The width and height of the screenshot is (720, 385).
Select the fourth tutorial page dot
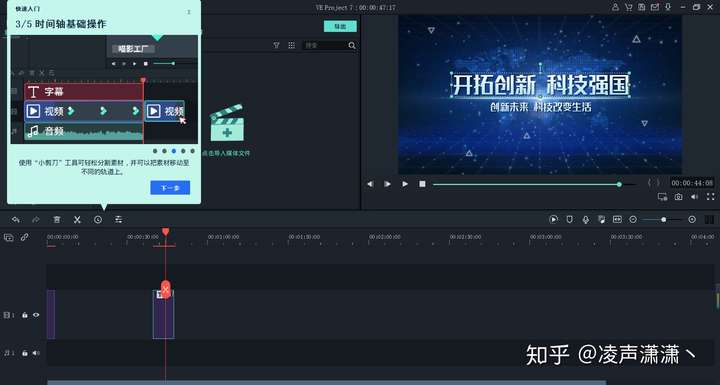click(x=183, y=151)
